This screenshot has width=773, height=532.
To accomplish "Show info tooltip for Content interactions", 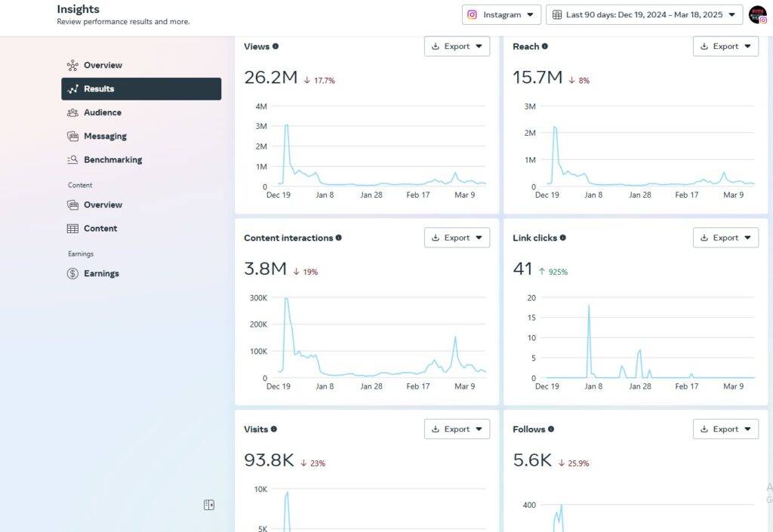I will coord(339,238).
